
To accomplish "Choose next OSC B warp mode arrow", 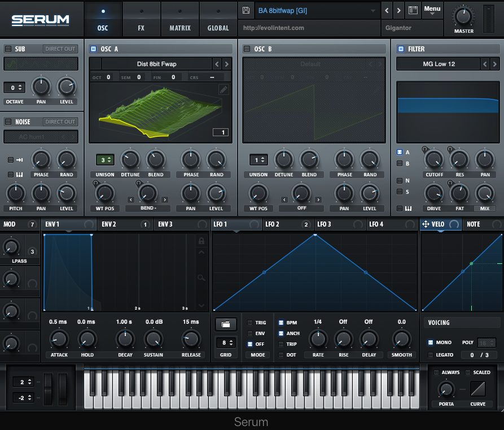I will [x=318, y=199].
